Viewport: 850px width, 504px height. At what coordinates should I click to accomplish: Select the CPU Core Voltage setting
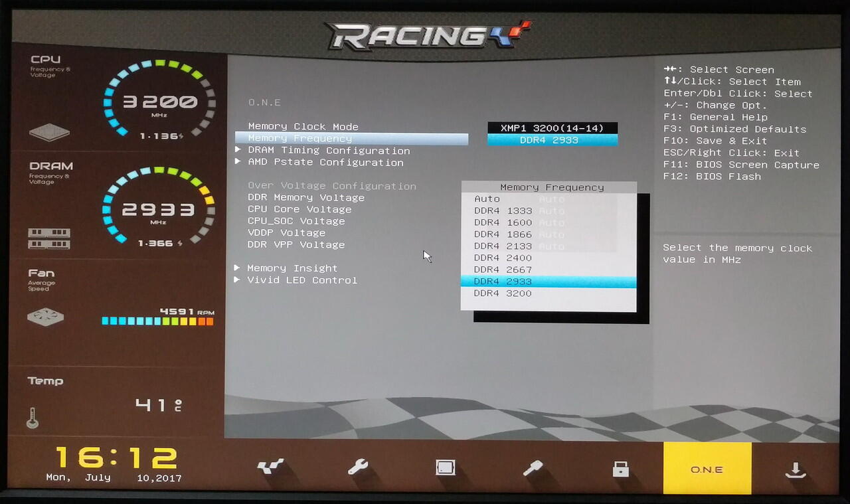(x=299, y=209)
